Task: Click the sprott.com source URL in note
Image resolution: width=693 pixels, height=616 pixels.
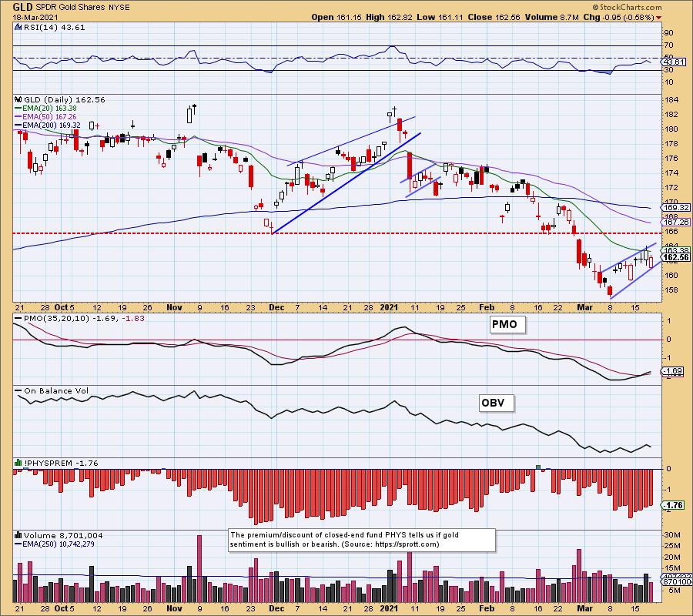Action: (407, 544)
